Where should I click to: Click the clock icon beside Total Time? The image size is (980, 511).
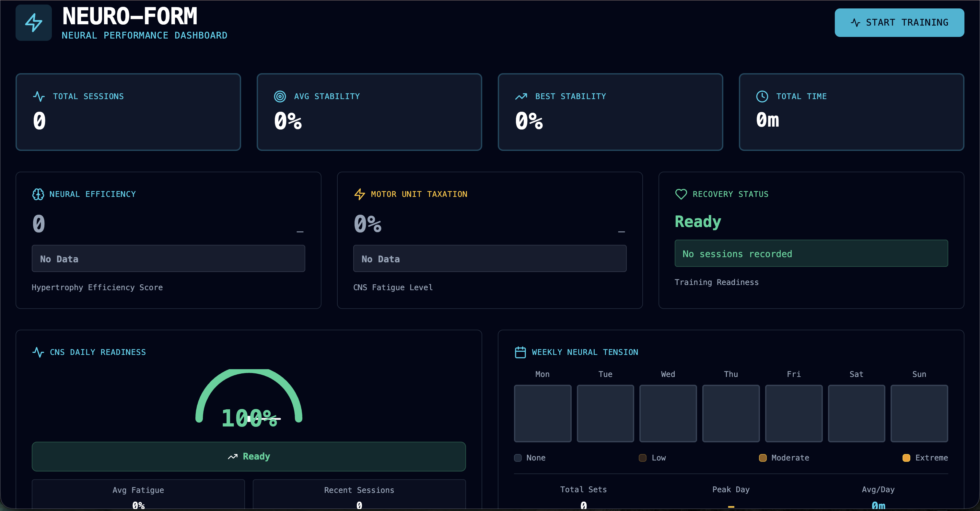click(762, 96)
